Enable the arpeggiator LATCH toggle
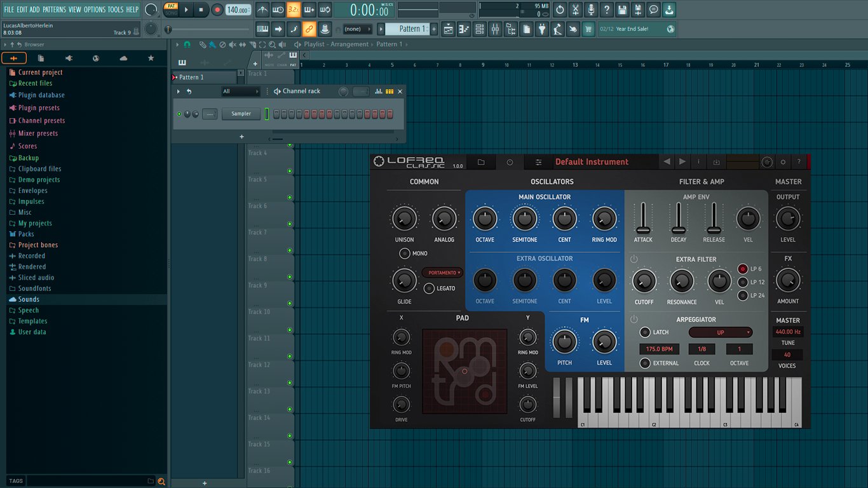Screen dimensions: 868x488 (x=645, y=332)
